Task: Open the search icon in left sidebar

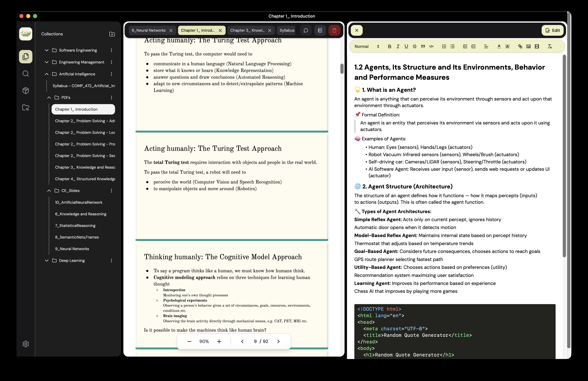Action: point(26,74)
